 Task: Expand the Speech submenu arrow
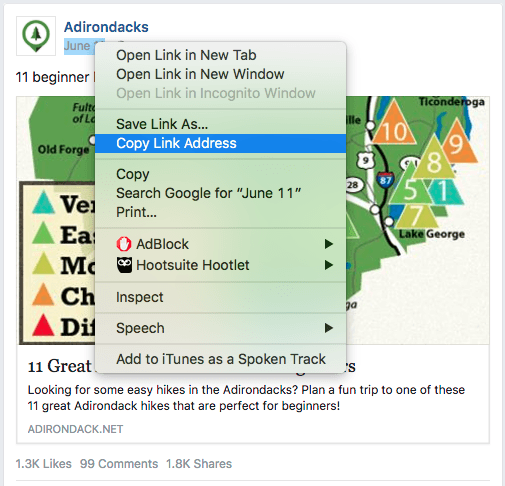coord(329,328)
